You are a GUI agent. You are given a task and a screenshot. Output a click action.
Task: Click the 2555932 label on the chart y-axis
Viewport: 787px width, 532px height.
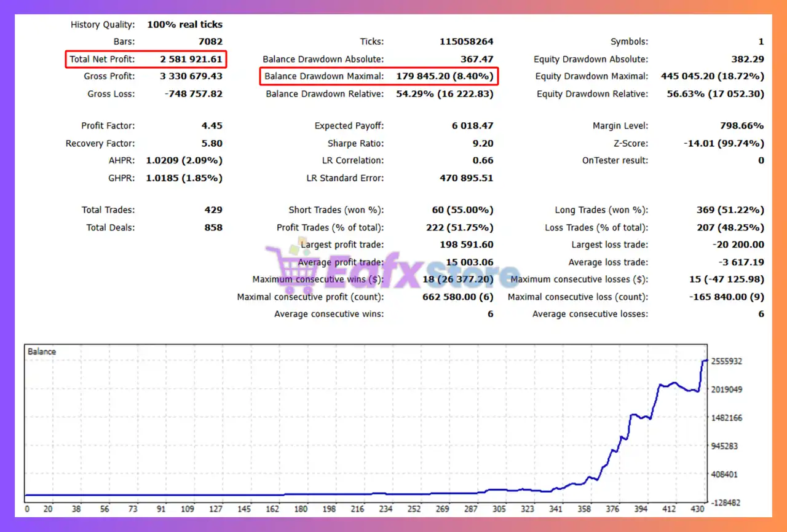click(727, 361)
